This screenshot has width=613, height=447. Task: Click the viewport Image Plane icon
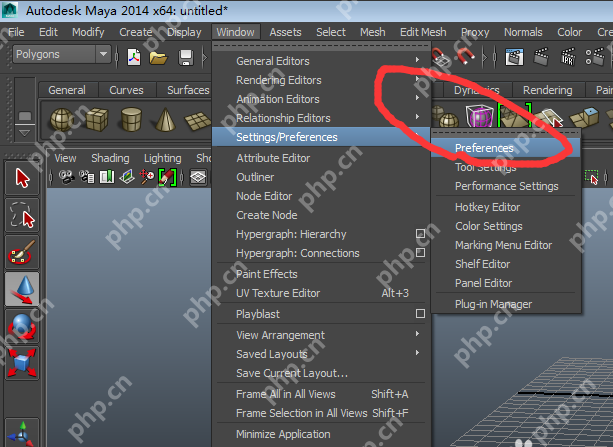point(127,178)
